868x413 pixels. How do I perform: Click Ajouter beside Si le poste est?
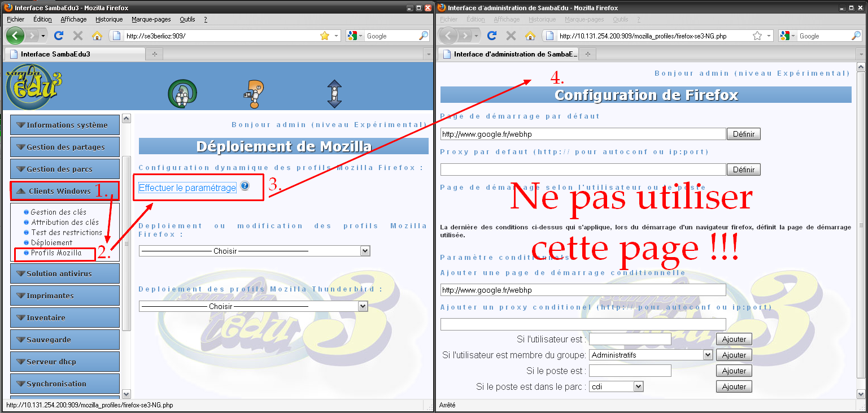734,371
